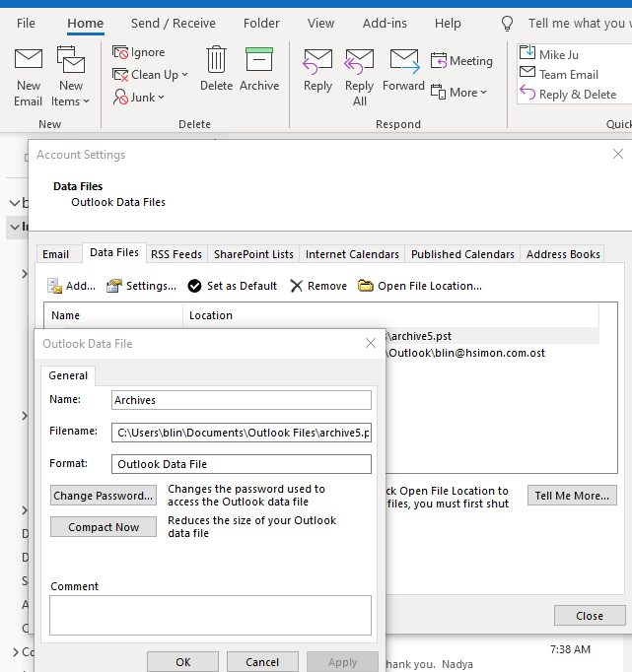Switch to the Address Books tab
This screenshot has width=632, height=672.
pyautogui.click(x=563, y=254)
